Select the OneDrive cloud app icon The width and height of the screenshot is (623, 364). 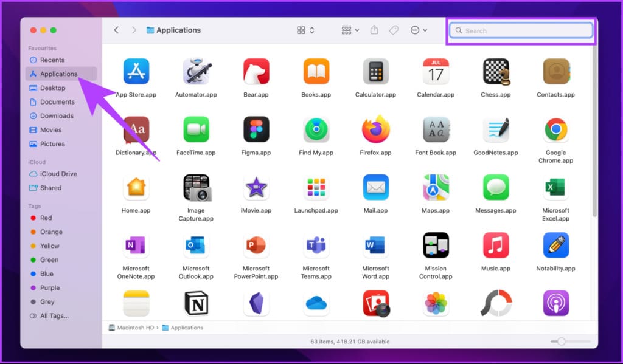pyautogui.click(x=316, y=303)
